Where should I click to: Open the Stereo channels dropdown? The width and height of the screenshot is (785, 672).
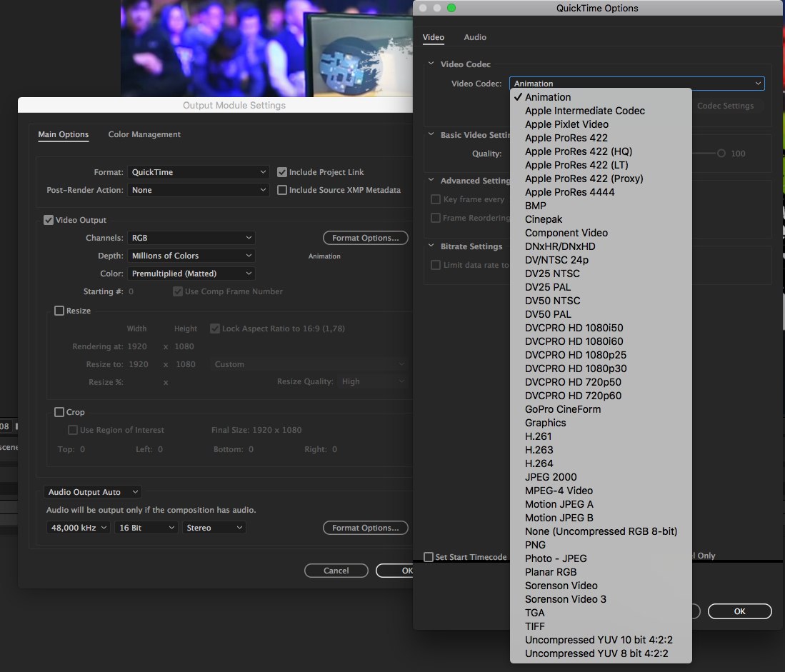214,528
